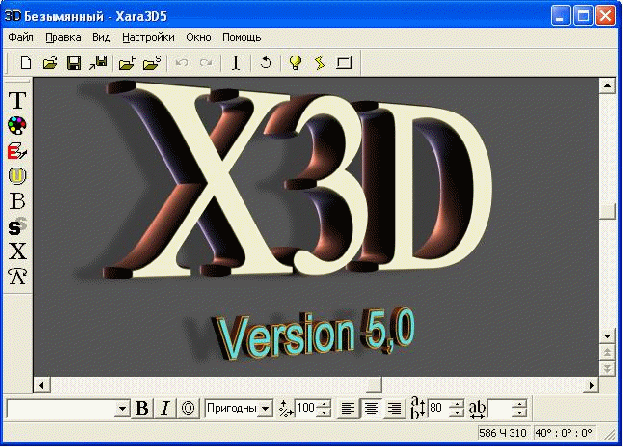Screen dimensions: 623x447
Task: Click the Redo arrow icon
Action: pos(206,63)
